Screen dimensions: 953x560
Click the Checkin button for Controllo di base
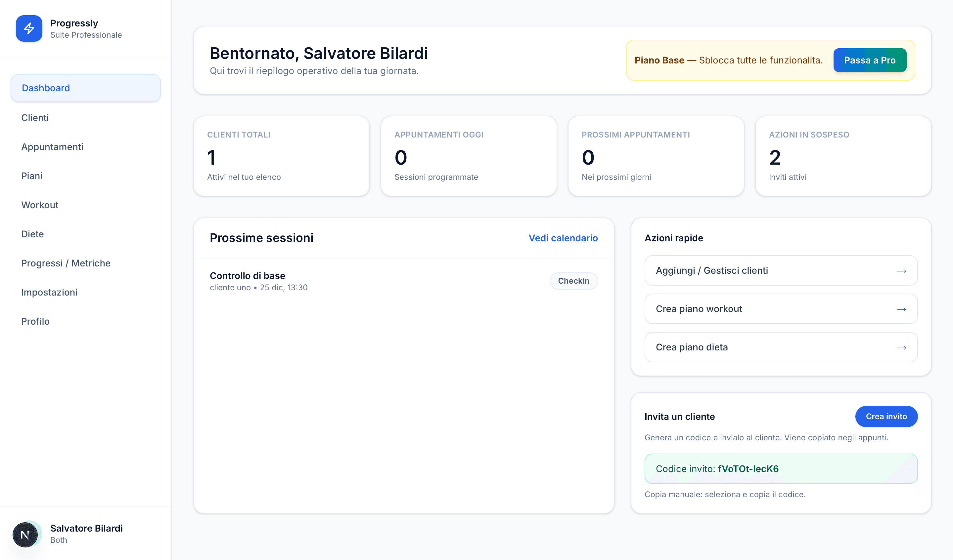click(x=573, y=281)
